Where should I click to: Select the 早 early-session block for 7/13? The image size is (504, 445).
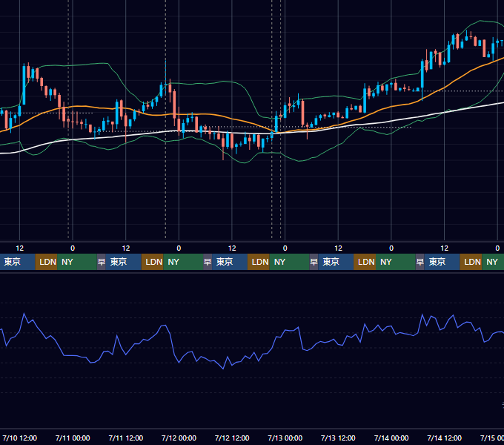[x=314, y=262]
